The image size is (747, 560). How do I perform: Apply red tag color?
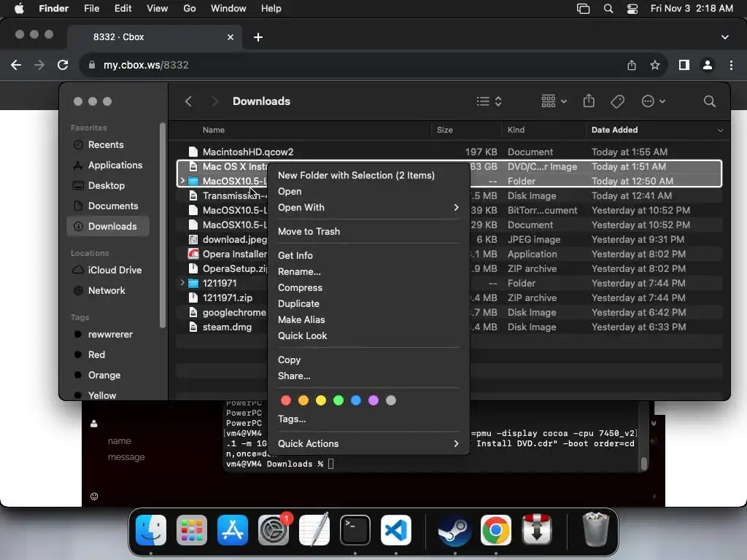coord(286,400)
